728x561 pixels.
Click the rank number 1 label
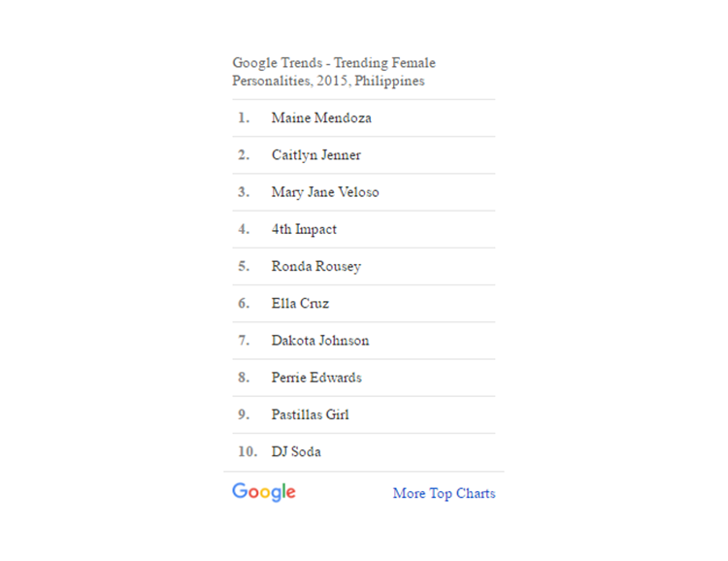pyautogui.click(x=244, y=118)
